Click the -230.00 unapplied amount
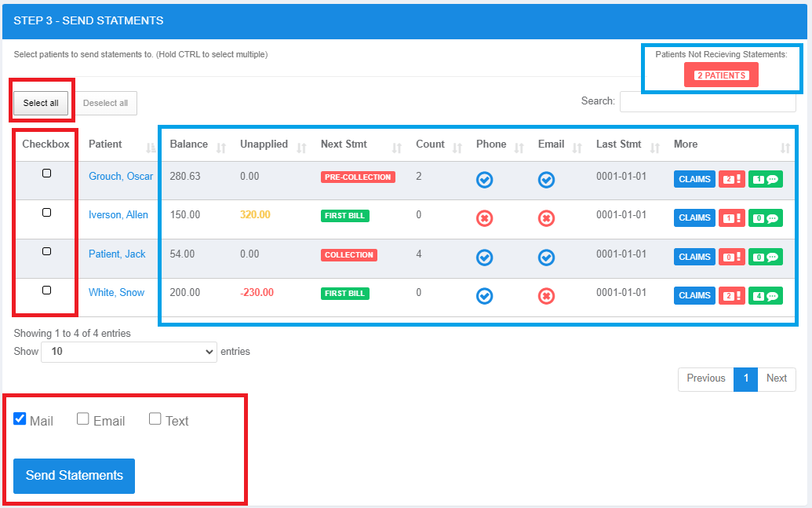 click(257, 292)
